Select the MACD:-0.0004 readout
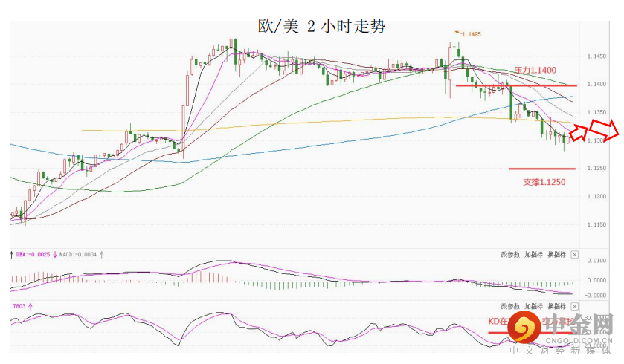This screenshot has width=624, height=364. [78, 254]
